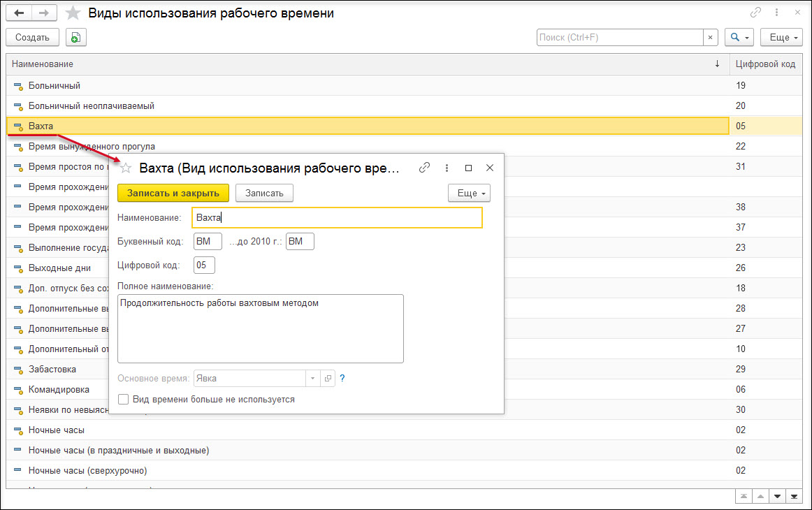
Task: Click the Создать button
Action: click(32, 38)
